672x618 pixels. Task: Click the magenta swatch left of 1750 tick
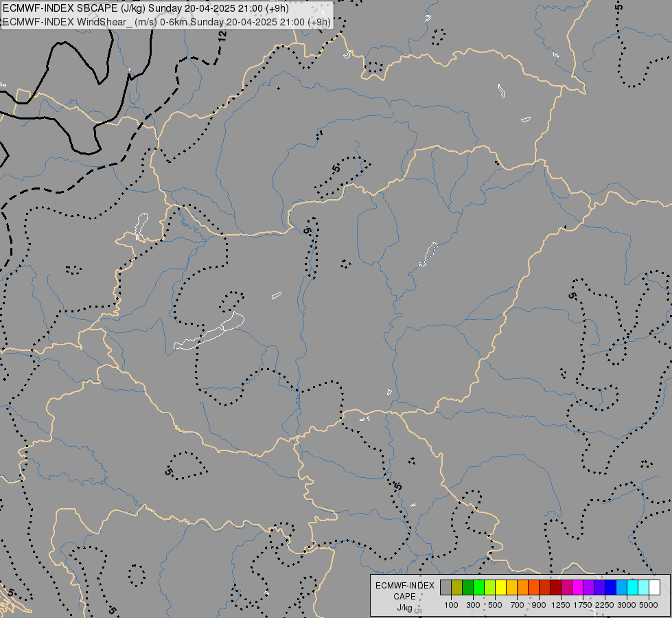(x=578, y=587)
